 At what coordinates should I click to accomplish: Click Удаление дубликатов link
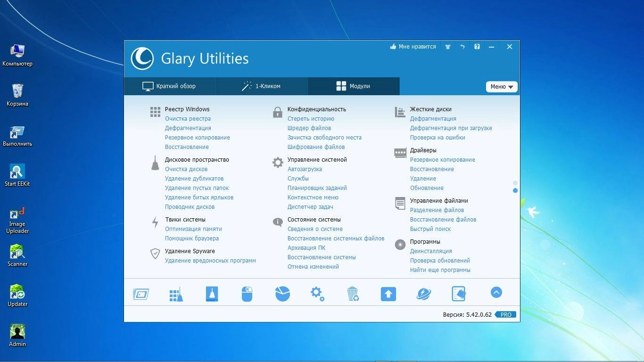tap(194, 179)
